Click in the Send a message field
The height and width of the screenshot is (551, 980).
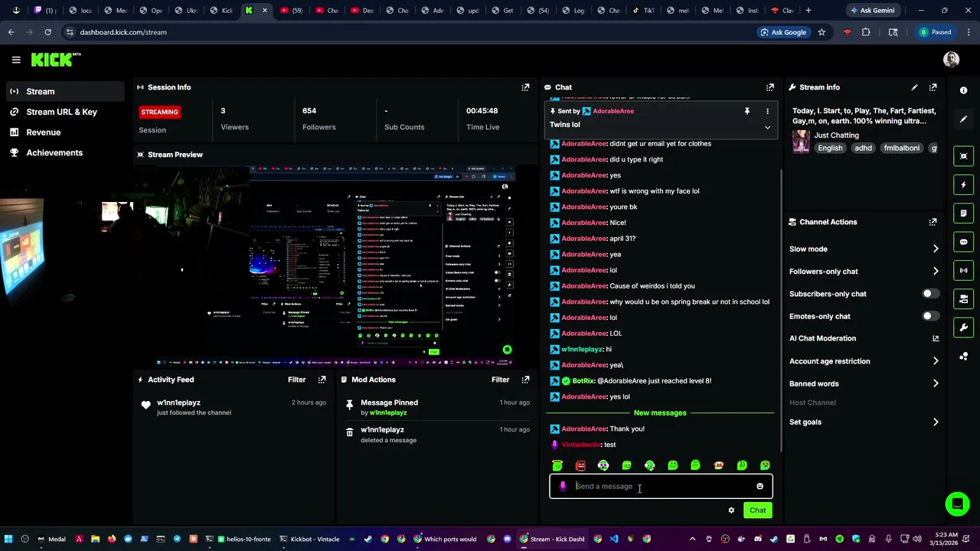661,486
